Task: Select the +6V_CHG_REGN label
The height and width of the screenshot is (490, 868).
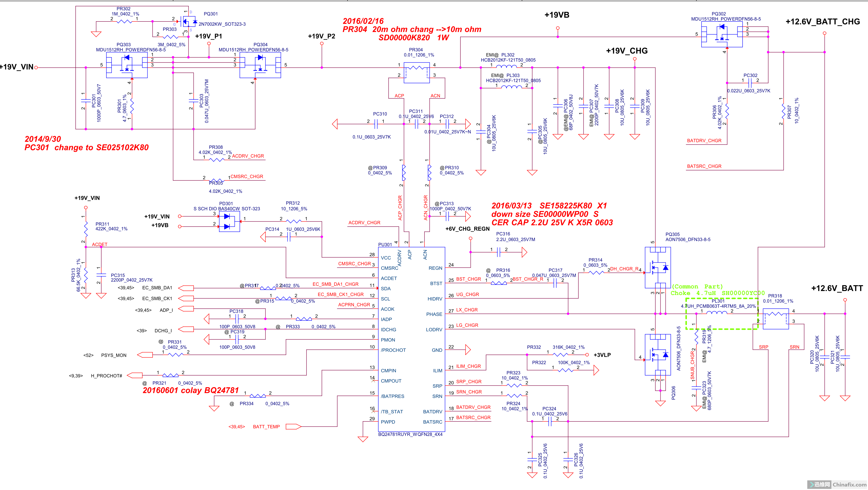Action: (467, 229)
